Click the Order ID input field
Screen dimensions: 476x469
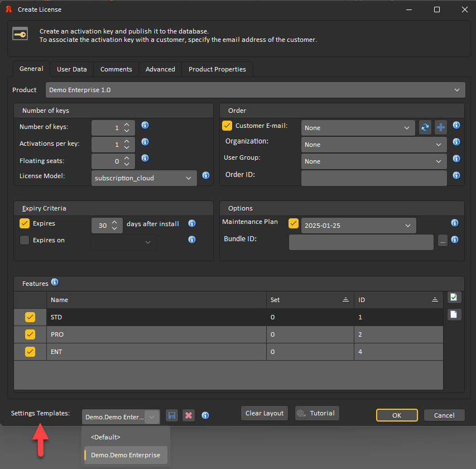(x=374, y=178)
